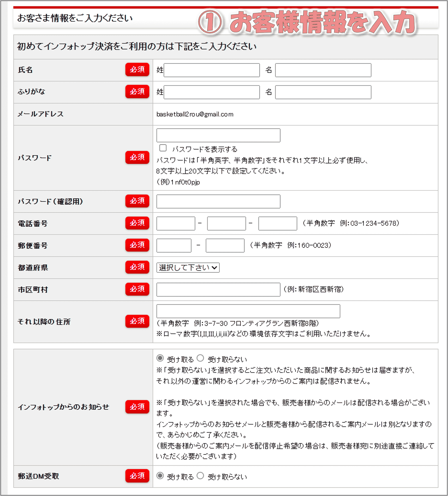
Task: Click the middle 電話番号 box
Action: point(226,223)
